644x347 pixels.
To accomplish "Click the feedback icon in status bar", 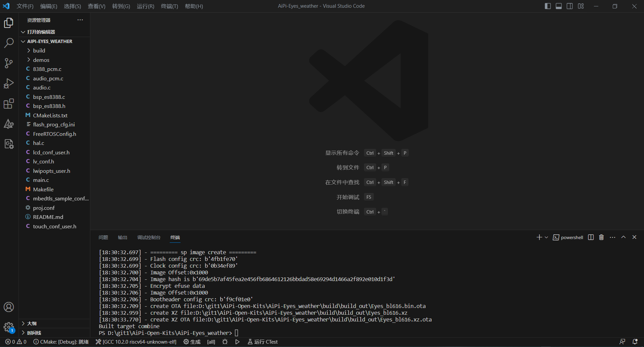I will [x=622, y=342].
